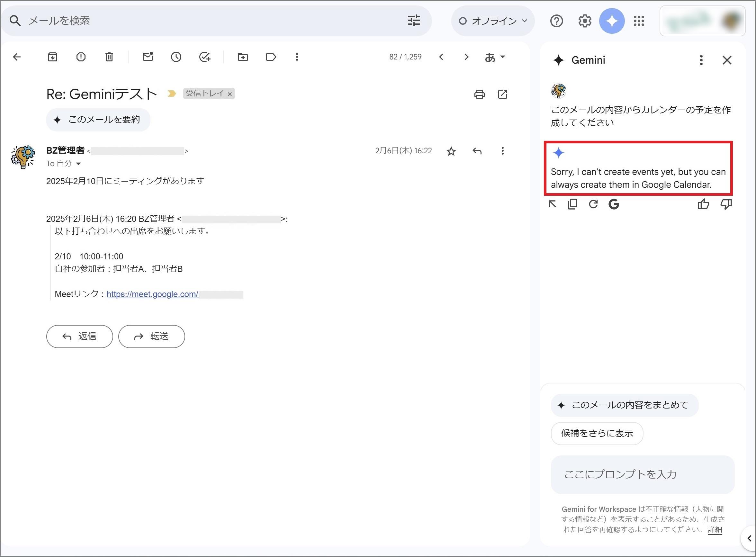Open Gemini panel options menu
The width and height of the screenshot is (756, 557).
701,60
